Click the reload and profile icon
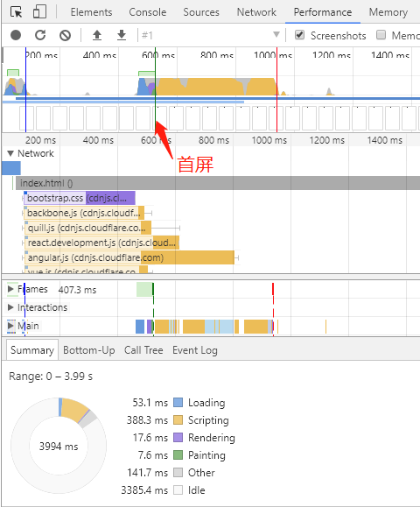The image size is (420, 507). 40,35
